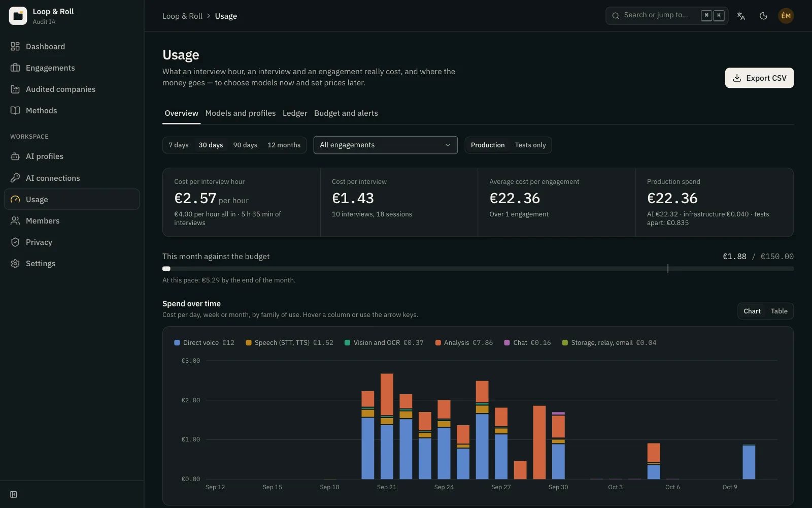
Task: Open the Ledger tab
Action: (x=295, y=113)
